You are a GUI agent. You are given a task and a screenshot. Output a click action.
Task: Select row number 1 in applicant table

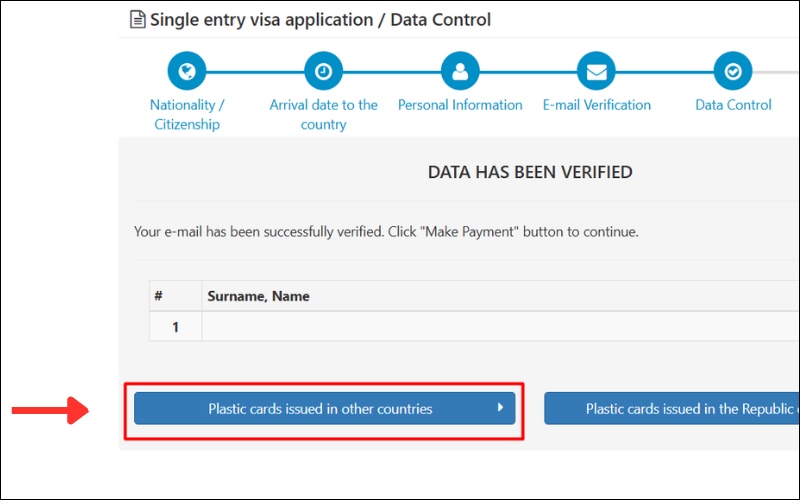click(175, 327)
